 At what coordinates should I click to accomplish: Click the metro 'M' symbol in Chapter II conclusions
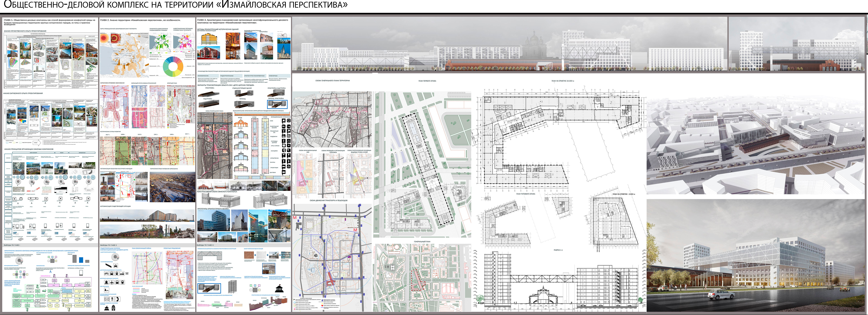coord(127,274)
